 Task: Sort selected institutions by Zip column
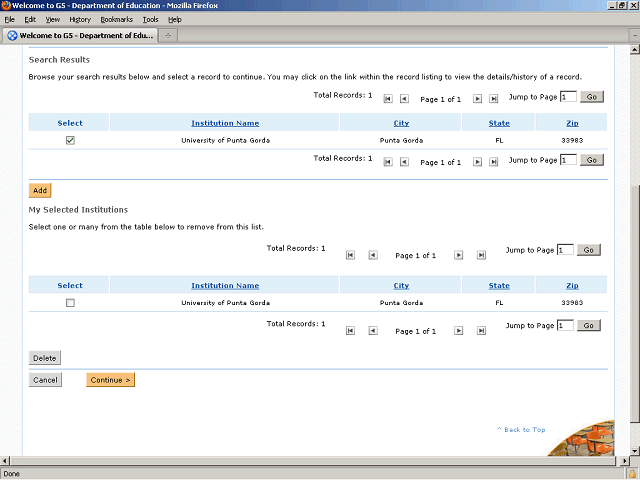pyautogui.click(x=572, y=286)
